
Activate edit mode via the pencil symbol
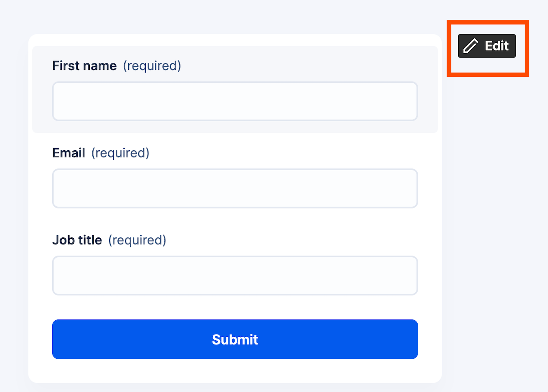[x=472, y=45]
